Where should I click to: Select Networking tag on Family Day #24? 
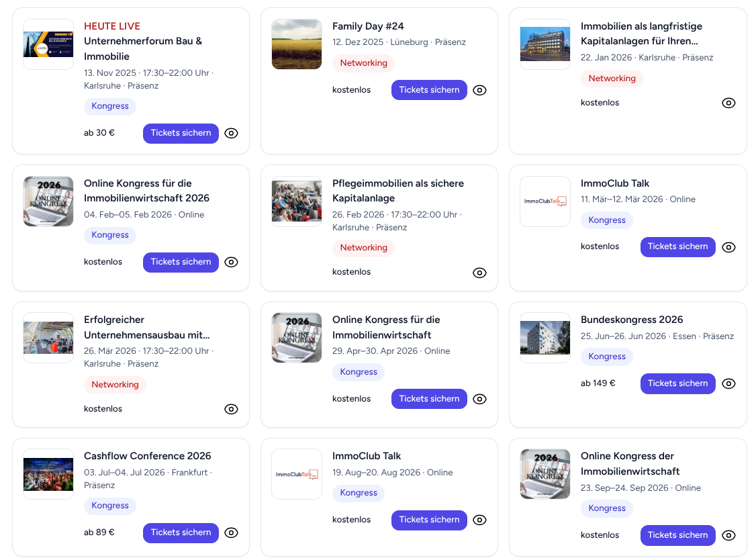pyautogui.click(x=363, y=63)
